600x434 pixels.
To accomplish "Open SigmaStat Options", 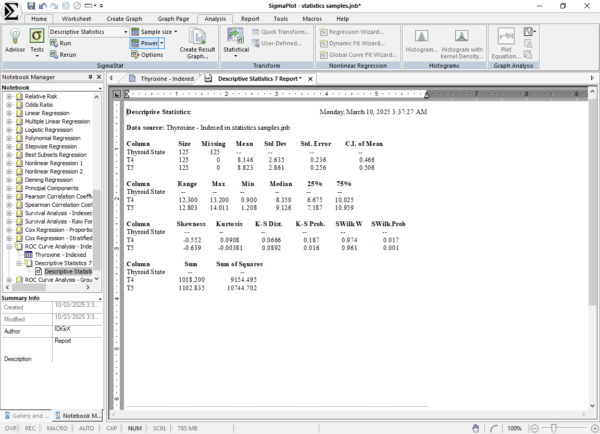I will (x=147, y=55).
